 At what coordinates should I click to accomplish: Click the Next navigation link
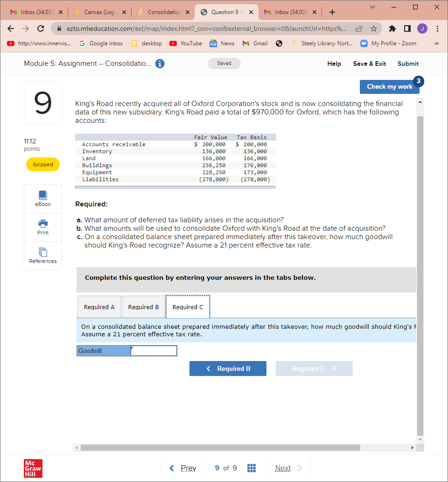coord(283,468)
